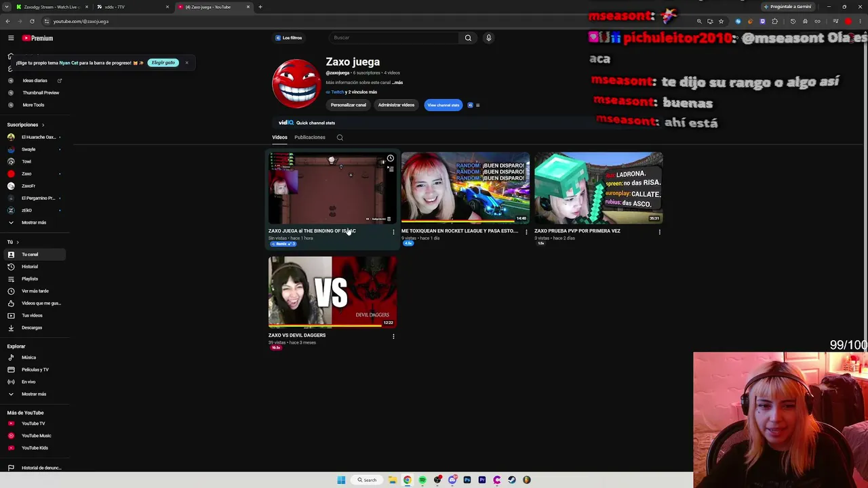Switch to the Publicaciones tab
This screenshot has width=868, height=488.
[x=310, y=138]
